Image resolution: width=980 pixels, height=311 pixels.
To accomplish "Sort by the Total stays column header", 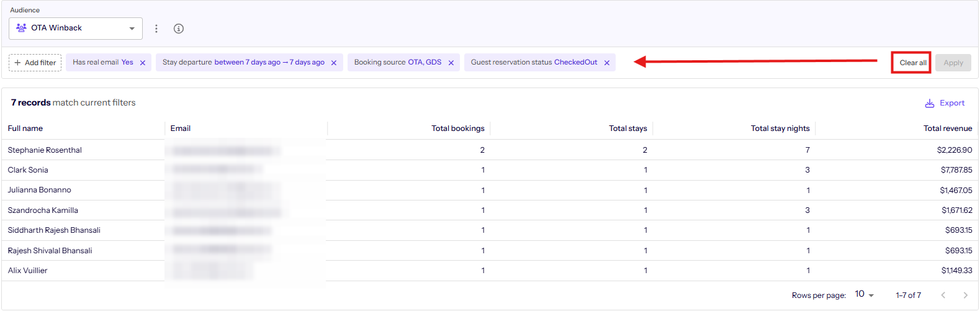I will tap(628, 128).
